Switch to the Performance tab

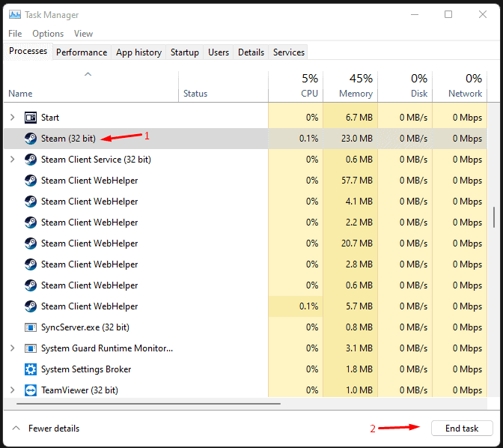[82, 52]
